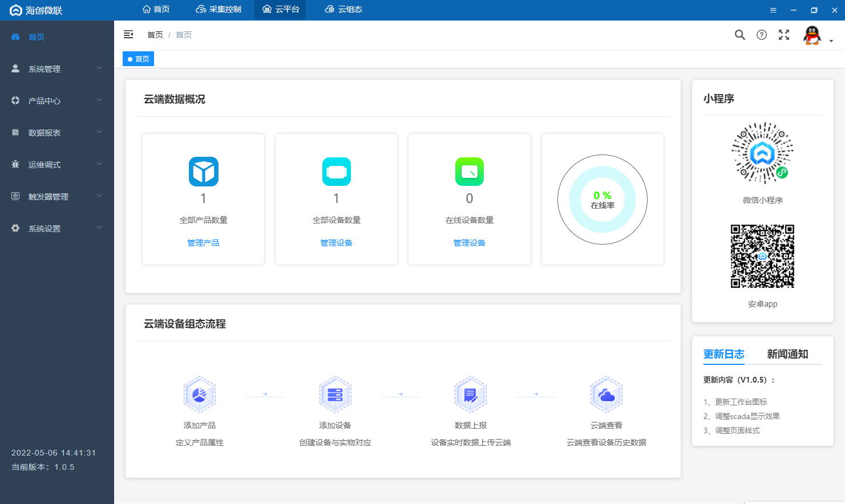Click the 1、更新工作台图标 log entry
This screenshot has height=504, width=845.
coord(735,402)
